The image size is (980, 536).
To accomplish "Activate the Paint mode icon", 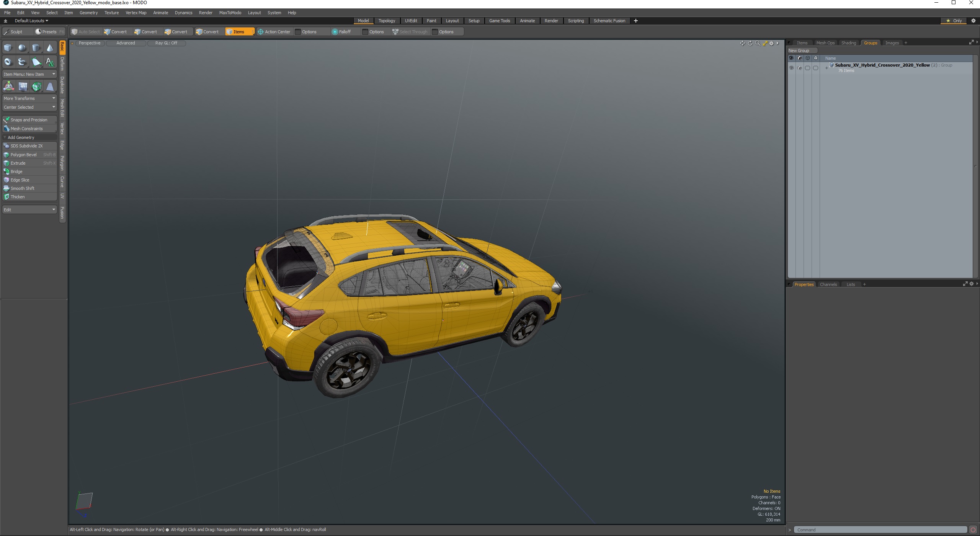I will tap(430, 20).
